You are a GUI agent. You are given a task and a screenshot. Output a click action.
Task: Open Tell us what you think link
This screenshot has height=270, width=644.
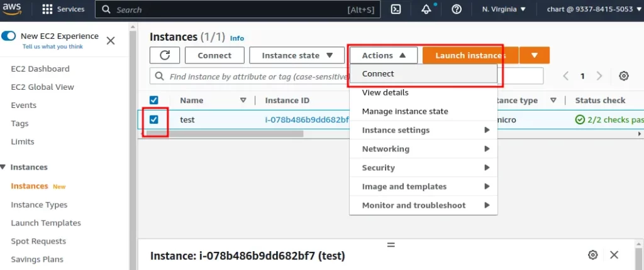coord(53,46)
